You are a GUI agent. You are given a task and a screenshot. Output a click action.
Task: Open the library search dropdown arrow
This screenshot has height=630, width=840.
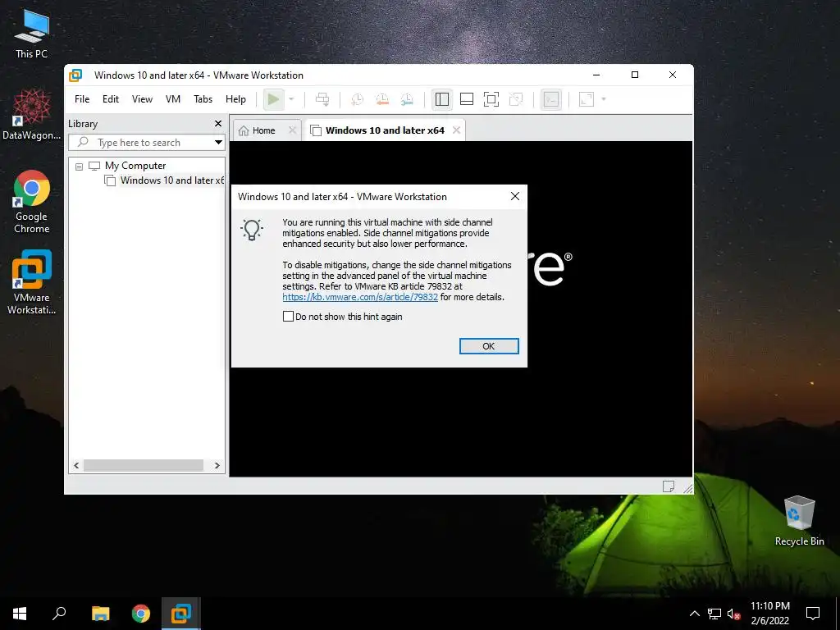coord(218,143)
